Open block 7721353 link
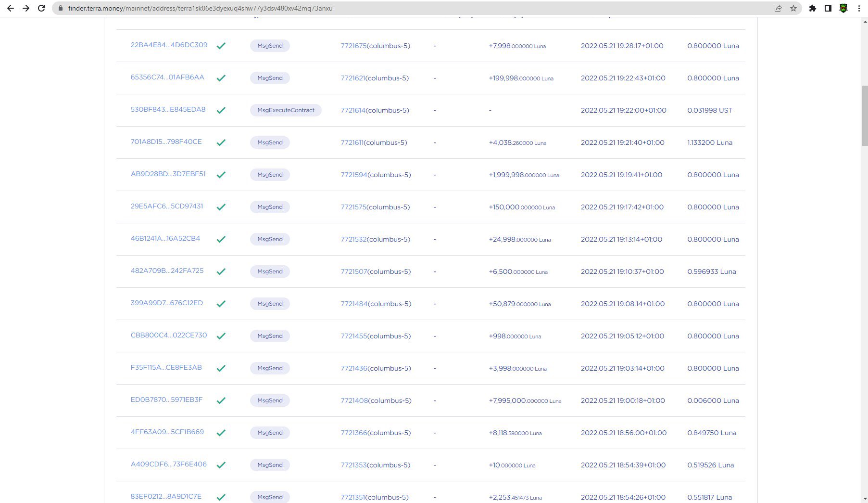The image size is (868, 503). (353, 465)
